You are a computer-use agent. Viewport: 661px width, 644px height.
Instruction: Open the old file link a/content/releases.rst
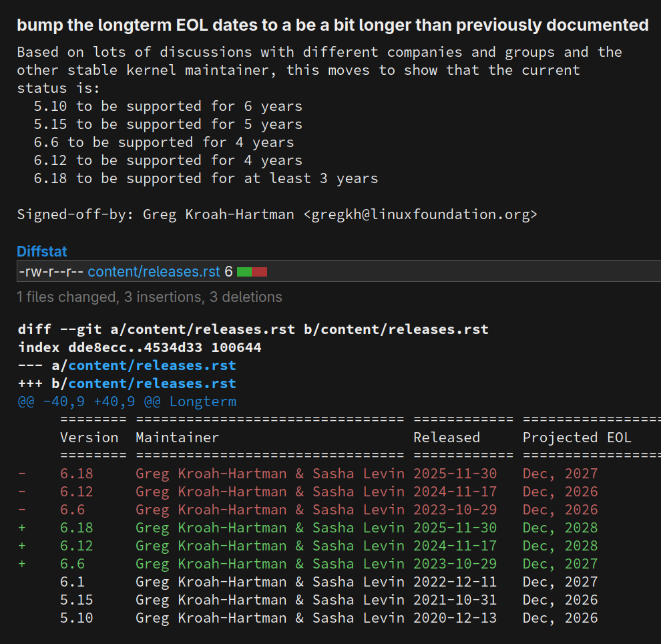[x=152, y=365]
